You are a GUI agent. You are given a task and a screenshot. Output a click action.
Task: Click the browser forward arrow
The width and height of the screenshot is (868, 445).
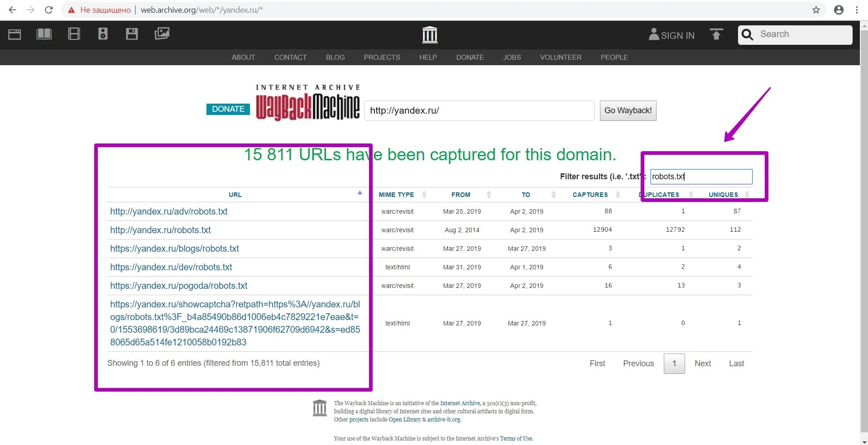point(30,10)
